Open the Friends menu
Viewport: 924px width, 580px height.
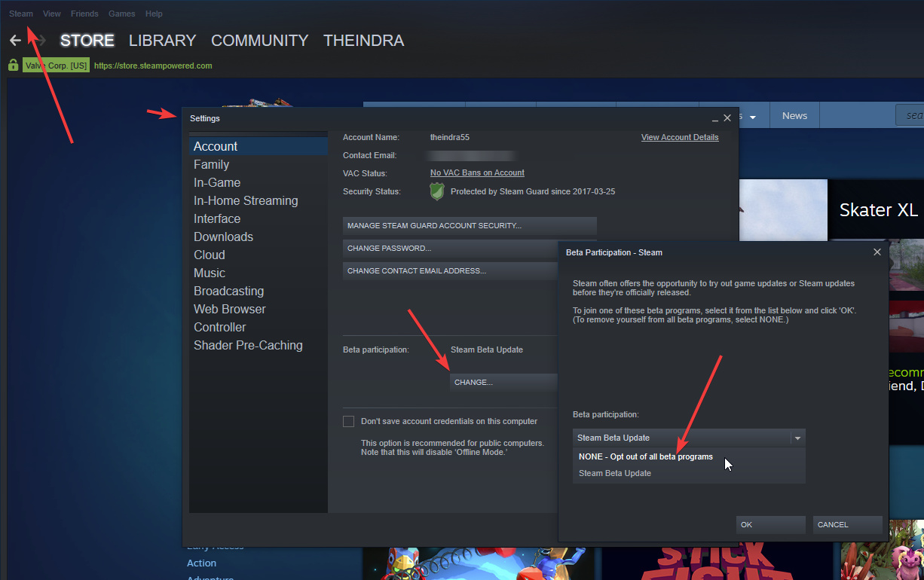84,14
